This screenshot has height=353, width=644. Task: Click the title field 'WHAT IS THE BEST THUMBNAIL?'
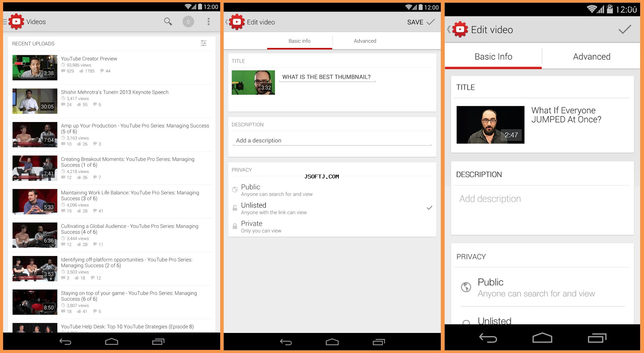pos(327,77)
